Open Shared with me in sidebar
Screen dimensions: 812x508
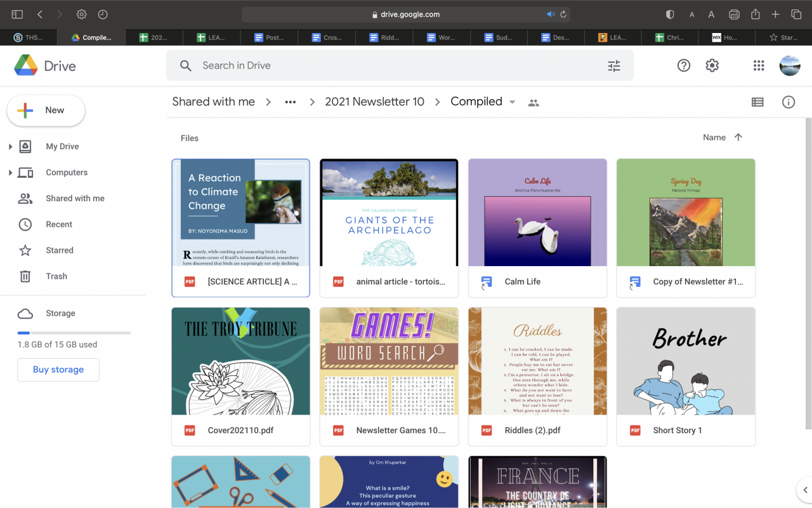[x=75, y=199]
